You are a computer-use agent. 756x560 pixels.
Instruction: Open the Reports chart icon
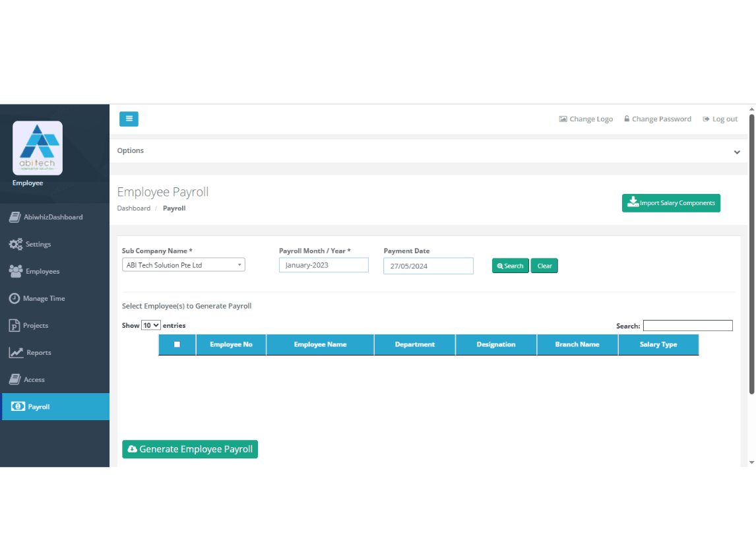click(x=16, y=352)
